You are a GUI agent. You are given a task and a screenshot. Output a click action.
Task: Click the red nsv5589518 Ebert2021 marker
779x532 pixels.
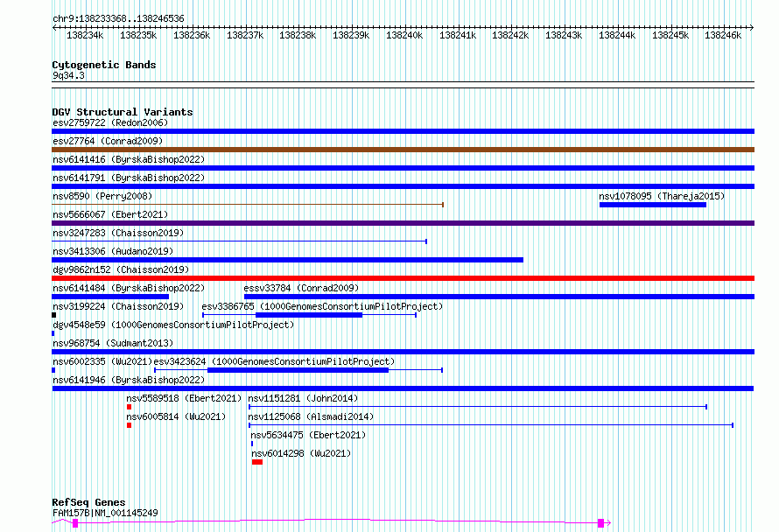(x=130, y=407)
